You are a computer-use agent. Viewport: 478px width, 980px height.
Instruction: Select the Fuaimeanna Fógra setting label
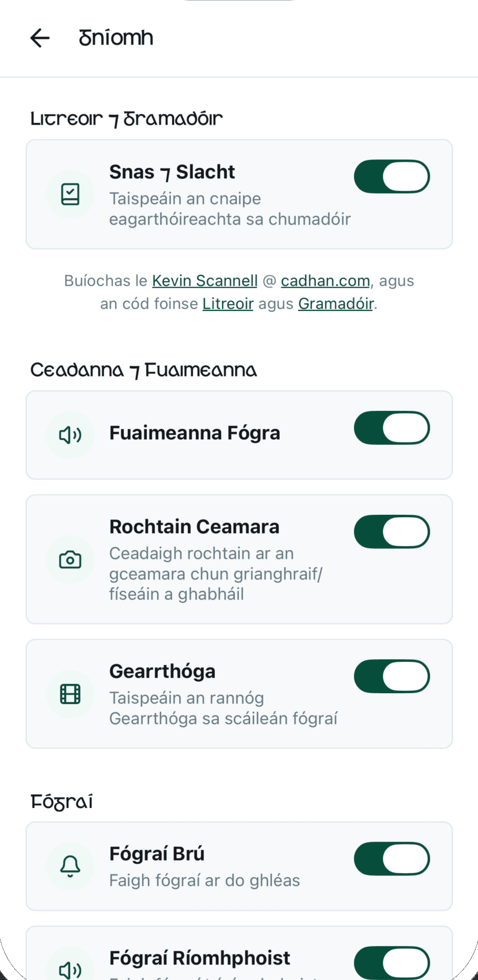coord(195,433)
